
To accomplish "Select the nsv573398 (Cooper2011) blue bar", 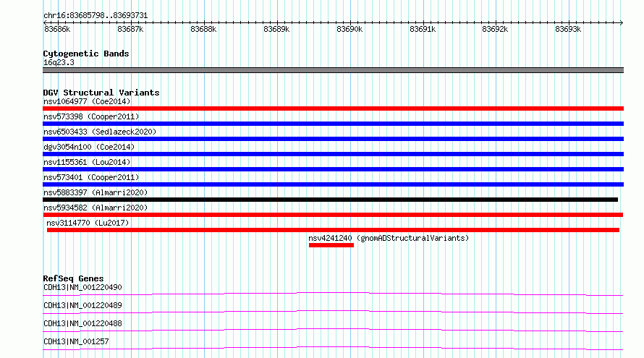I will (333, 124).
